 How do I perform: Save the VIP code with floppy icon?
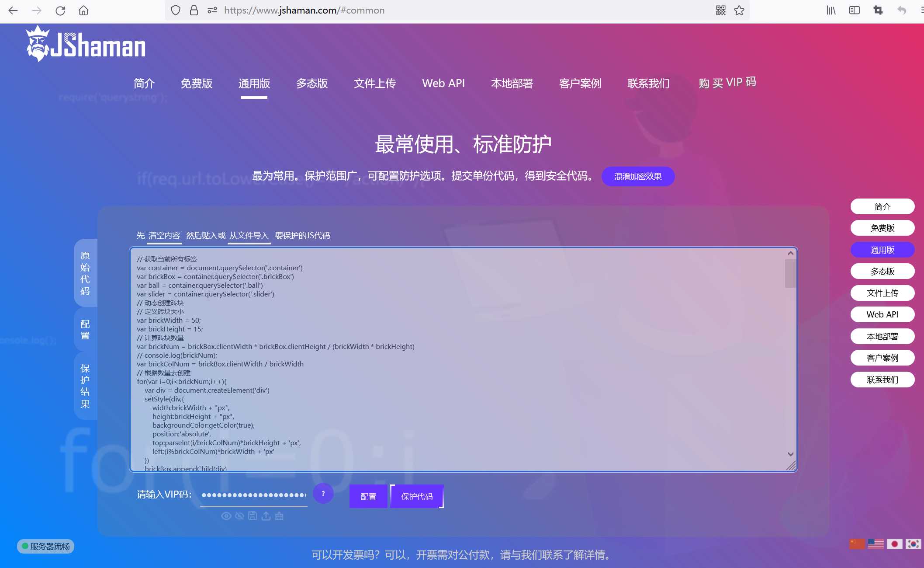pos(253,516)
